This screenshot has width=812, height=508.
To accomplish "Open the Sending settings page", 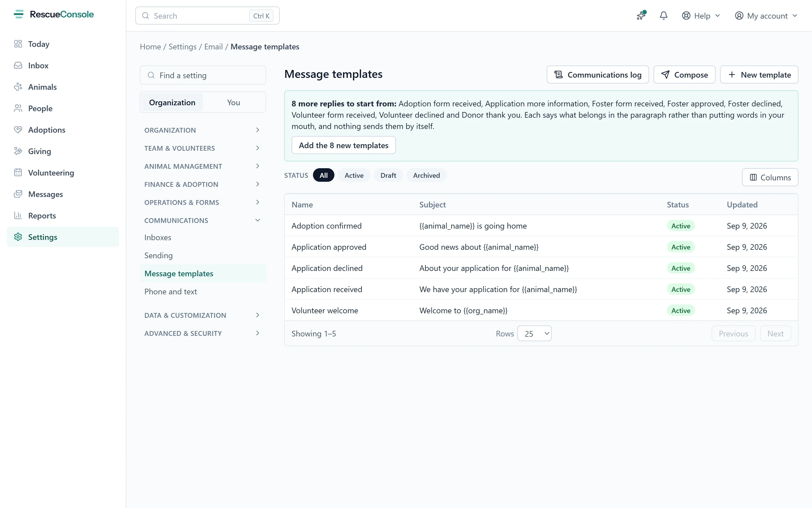I will (203, 256).
